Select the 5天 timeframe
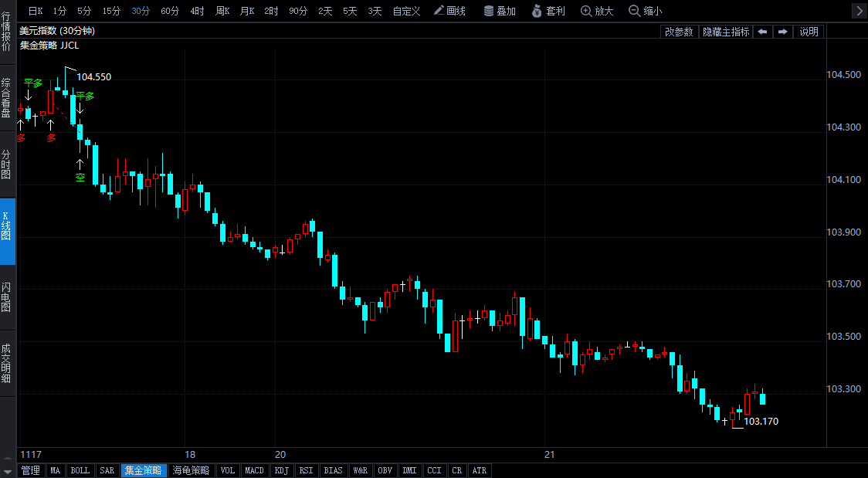Image resolution: width=868 pixels, height=478 pixels. (350, 11)
